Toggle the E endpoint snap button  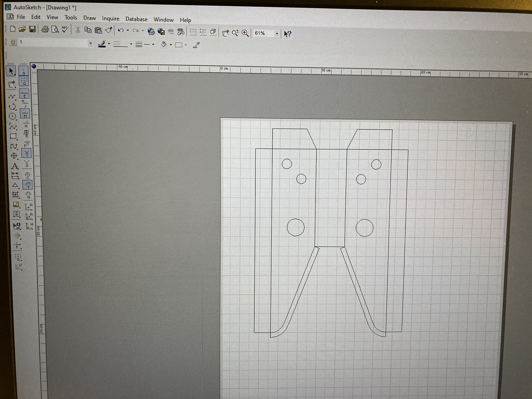click(24, 94)
